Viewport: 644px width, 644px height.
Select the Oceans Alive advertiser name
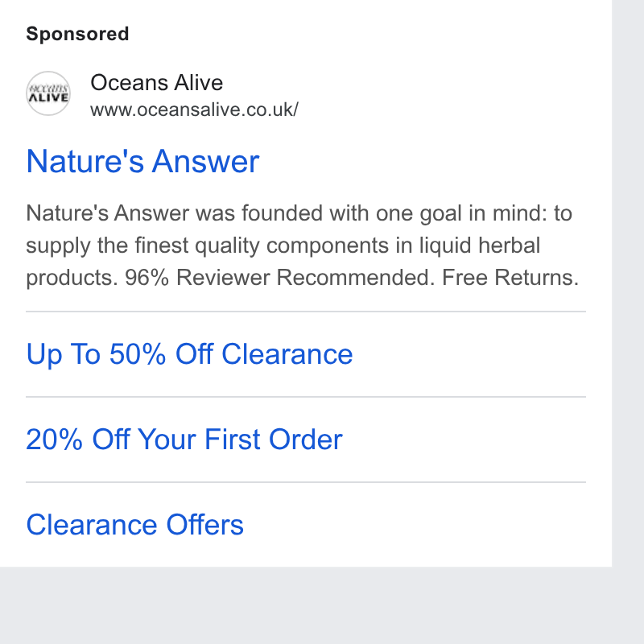[x=156, y=83]
